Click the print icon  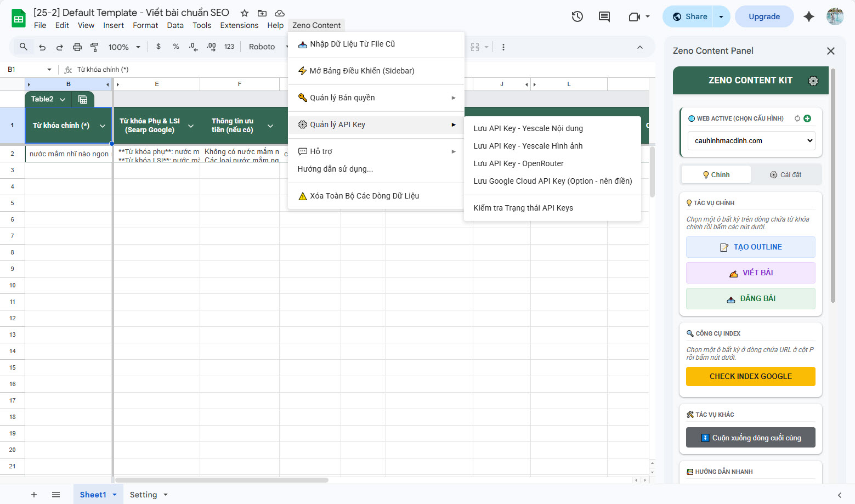click(77, 47)
